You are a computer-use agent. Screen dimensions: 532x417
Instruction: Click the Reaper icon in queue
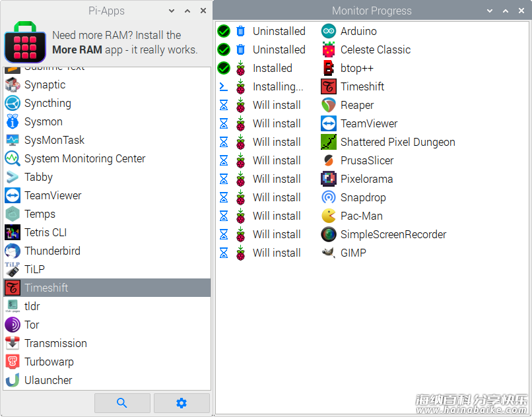click(329, 105)
